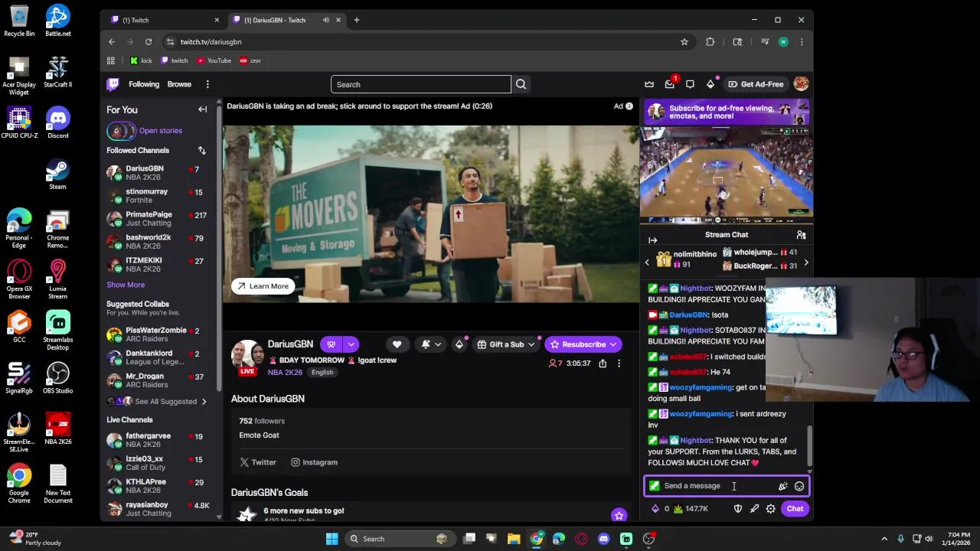Screen dimensions: 980x551
Task: Sort the Followed Channels list
Action: pos(201,150)
